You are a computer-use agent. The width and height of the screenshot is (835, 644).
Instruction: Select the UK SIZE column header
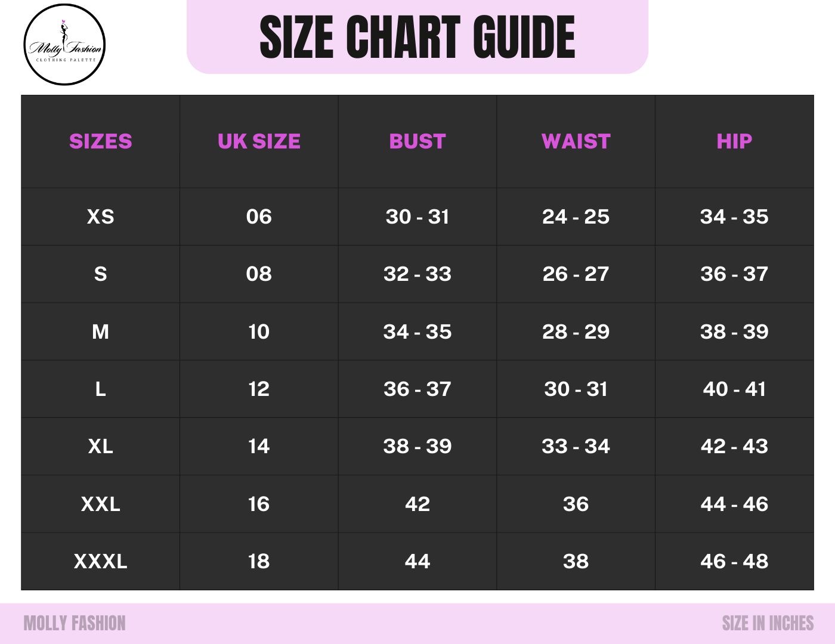(x=259, y=141)
